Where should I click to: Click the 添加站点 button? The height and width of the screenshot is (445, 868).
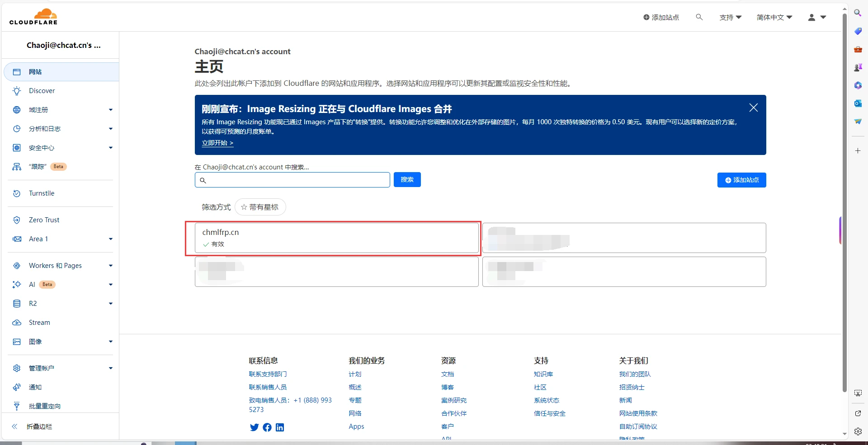(741, 180)
